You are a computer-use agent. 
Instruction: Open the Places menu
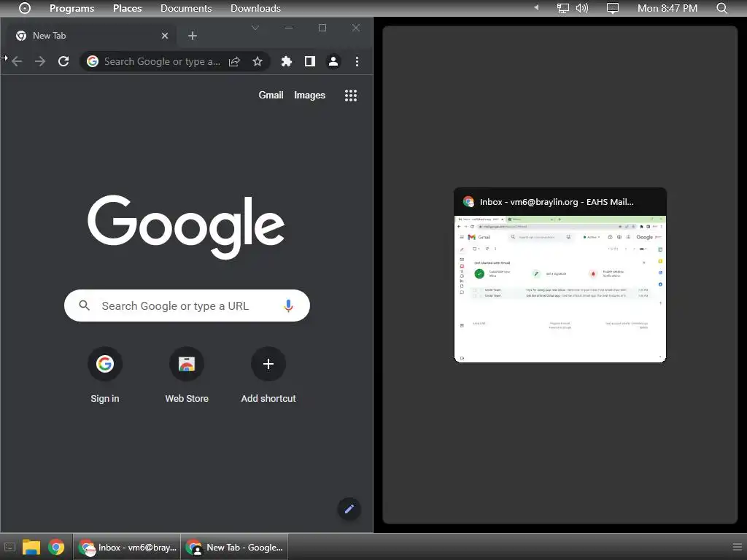[x=127, y=8]
